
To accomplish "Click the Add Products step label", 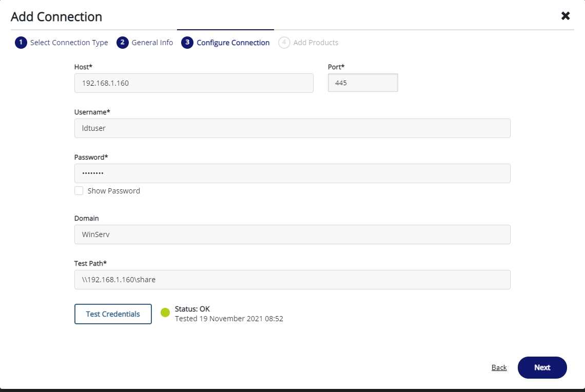I will (x=316, y=43).
